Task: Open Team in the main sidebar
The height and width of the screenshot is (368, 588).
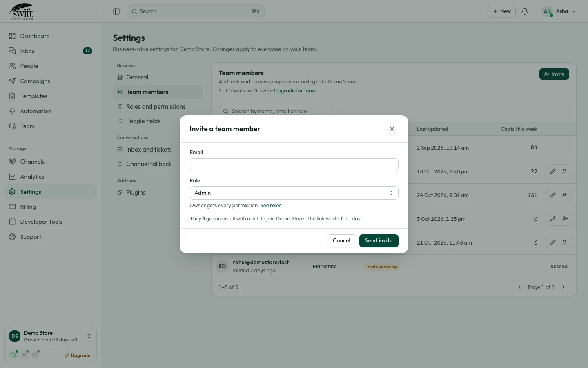Action: click(51, 126)
